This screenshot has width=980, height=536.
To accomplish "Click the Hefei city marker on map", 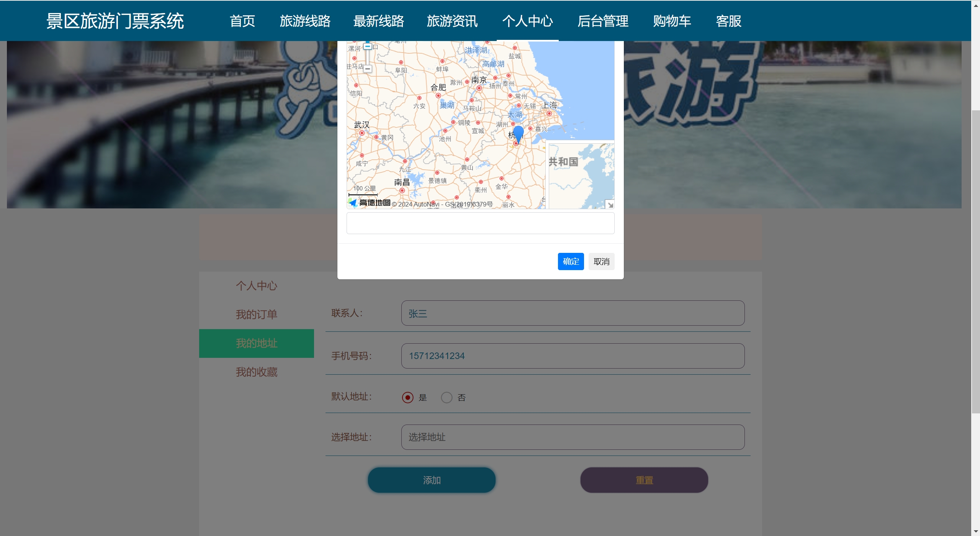I will point(438,96).
